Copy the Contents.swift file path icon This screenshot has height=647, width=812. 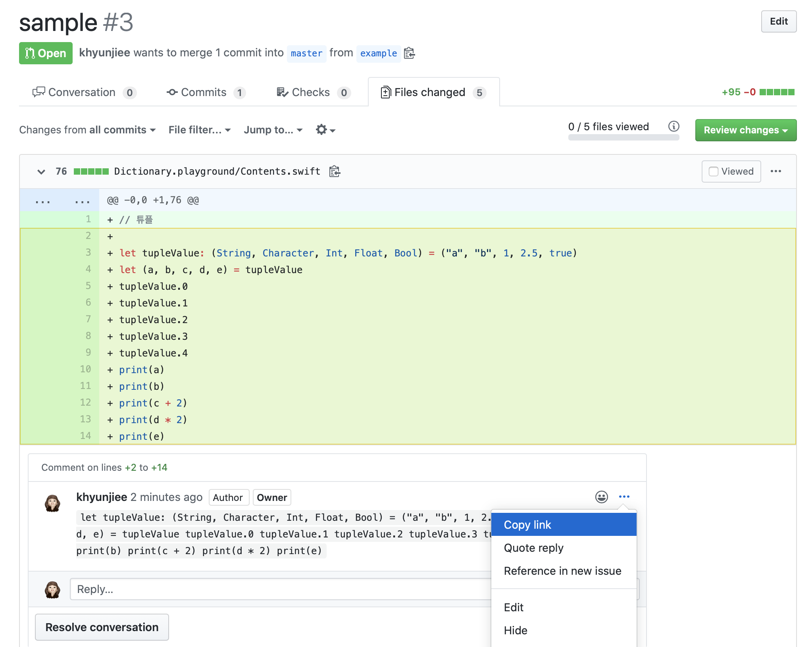click(335, 171)
